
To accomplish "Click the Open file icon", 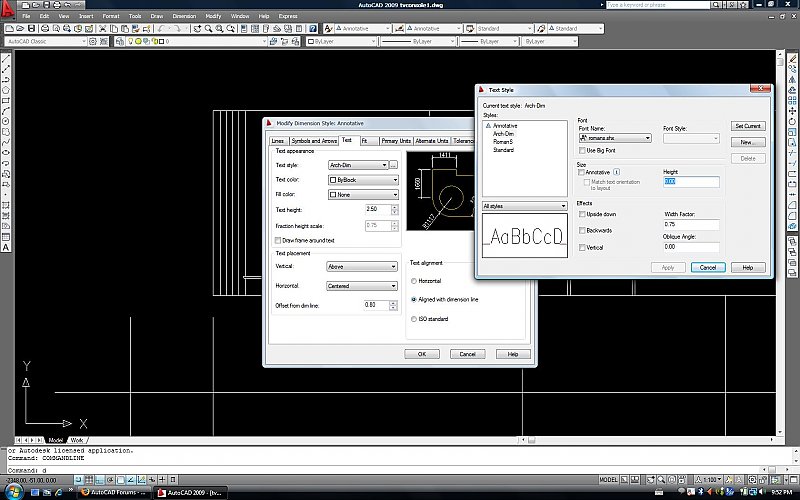I will 20,29.
